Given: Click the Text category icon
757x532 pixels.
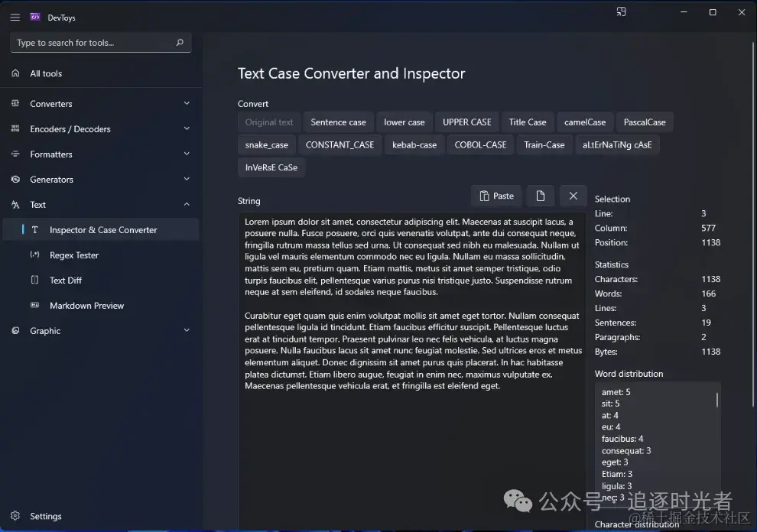Looking at the screenshot, I should 15,205.
